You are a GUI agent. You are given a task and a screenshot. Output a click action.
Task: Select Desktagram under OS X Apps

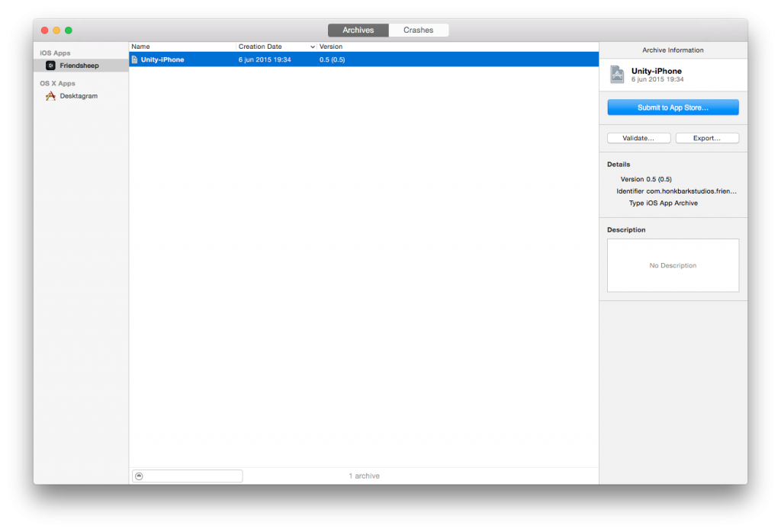click(x=81, y=95)
